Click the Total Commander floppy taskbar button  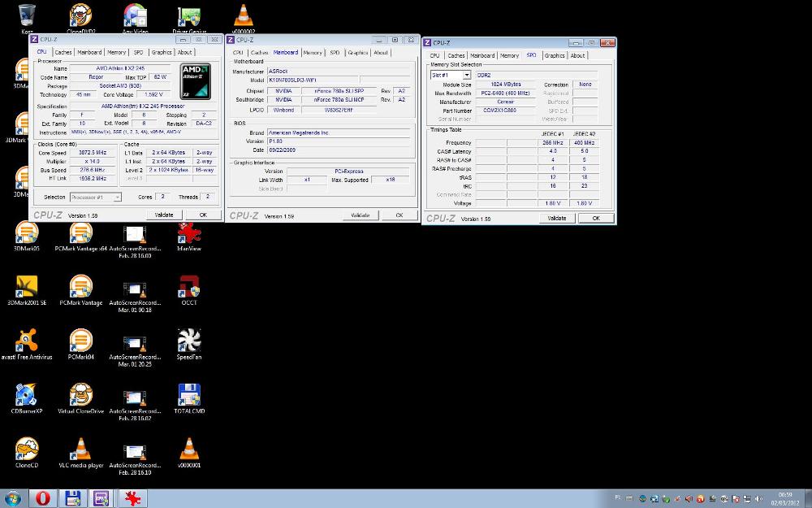(72, 499)
